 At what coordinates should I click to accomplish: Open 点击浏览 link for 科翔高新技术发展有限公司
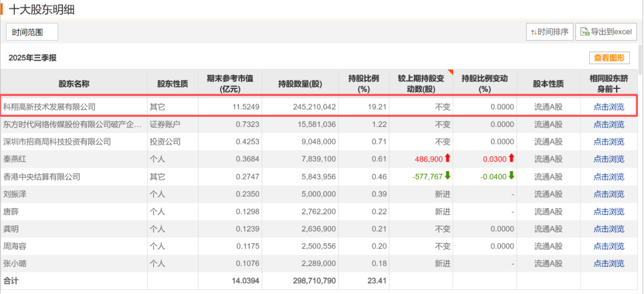click(x=609, y=107)
